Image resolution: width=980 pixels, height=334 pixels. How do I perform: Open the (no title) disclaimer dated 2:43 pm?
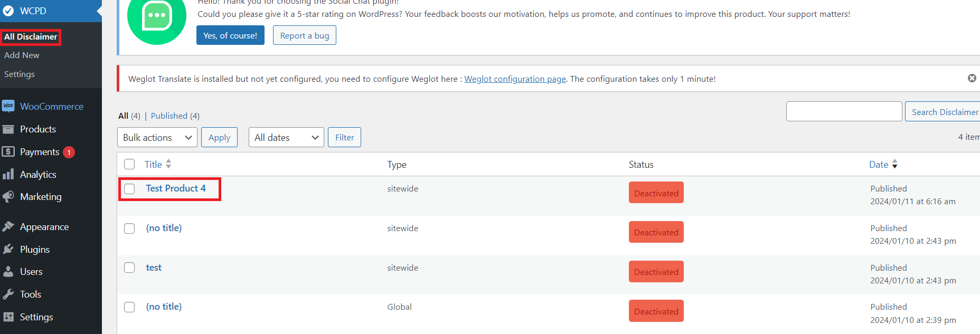pyautogui.click(x=164, y=228)
